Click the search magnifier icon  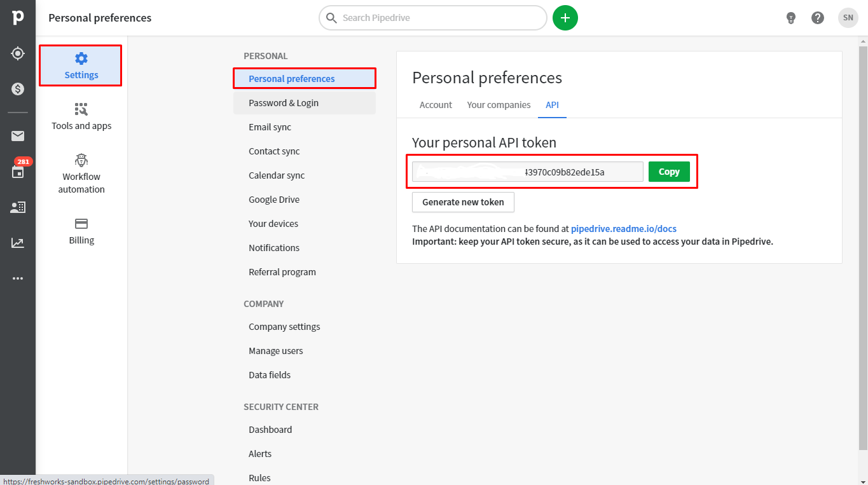click(331, 18)
